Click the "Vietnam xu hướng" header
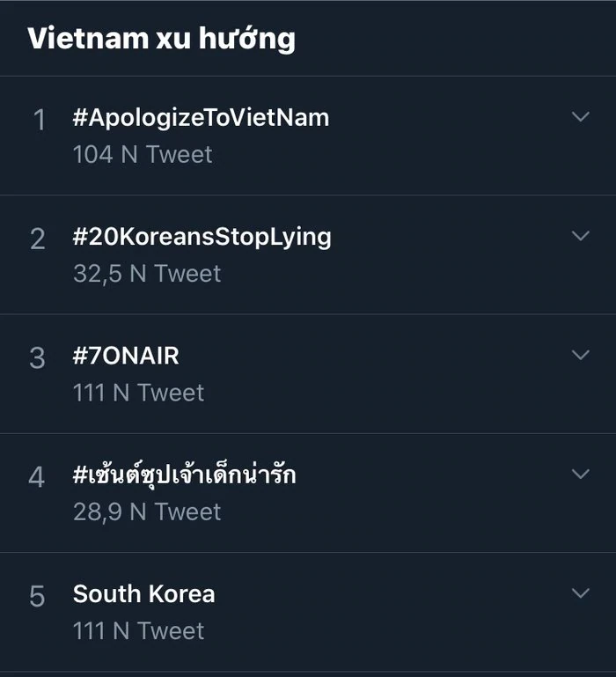 pyautogui.click(x=161, y=39)
